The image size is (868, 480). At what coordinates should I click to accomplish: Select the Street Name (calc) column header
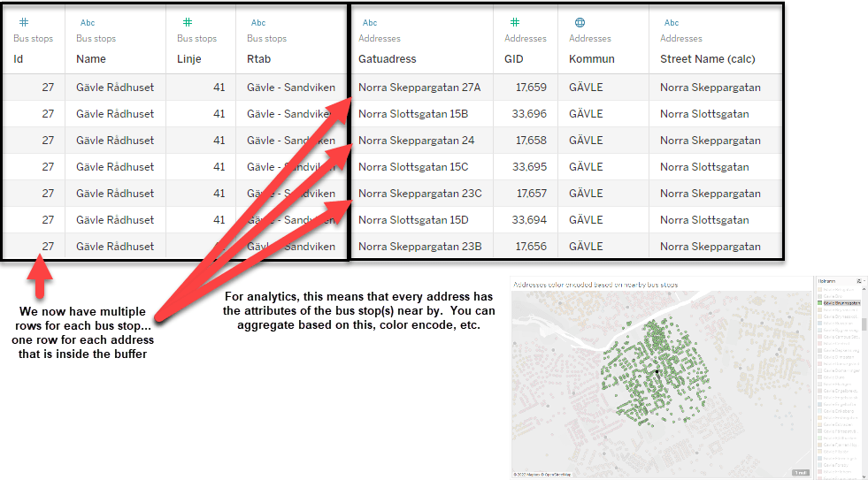coord(708,58)
